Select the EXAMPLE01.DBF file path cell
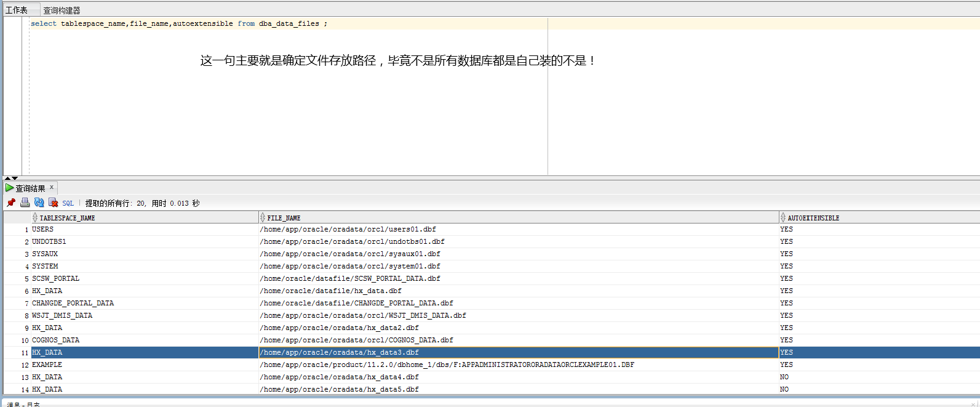980x407 pixels. [x=519, y=365]
